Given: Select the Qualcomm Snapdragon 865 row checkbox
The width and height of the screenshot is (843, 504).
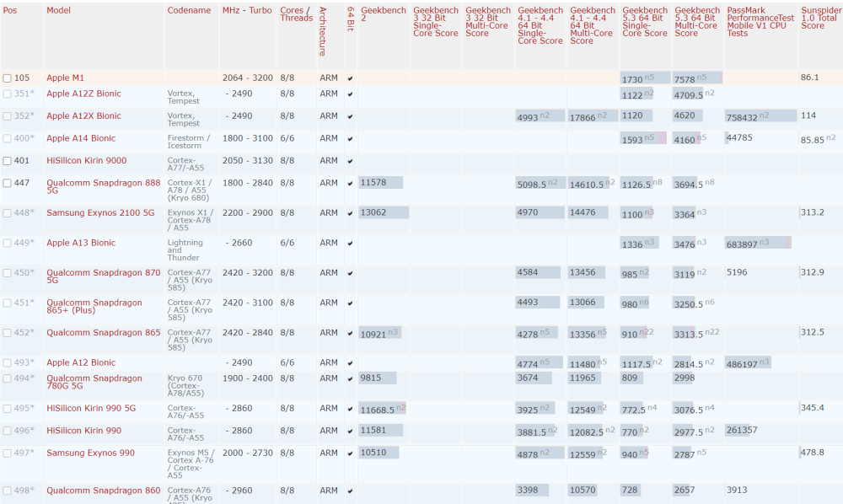Looking at the screenshot, I should 7,333.
